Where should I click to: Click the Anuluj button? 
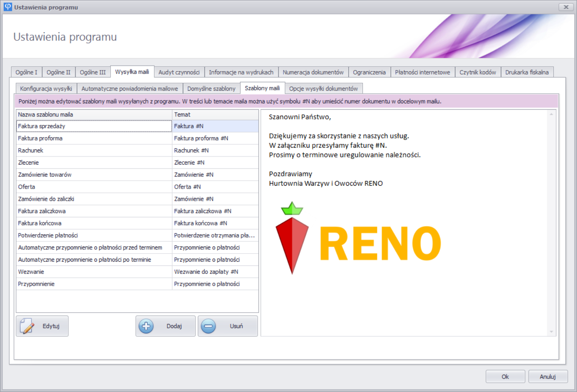click(547, 376)
